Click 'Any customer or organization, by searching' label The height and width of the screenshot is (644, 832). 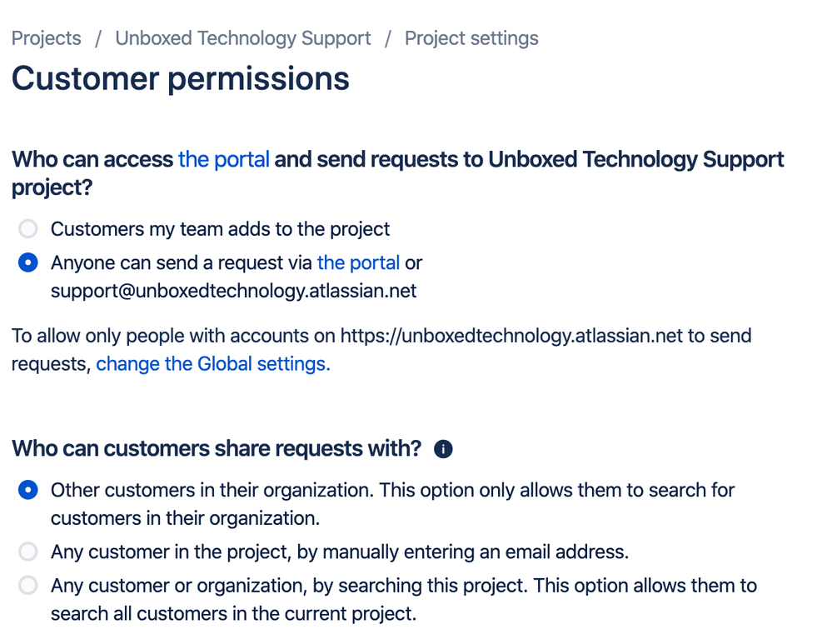tap(404, 599)
